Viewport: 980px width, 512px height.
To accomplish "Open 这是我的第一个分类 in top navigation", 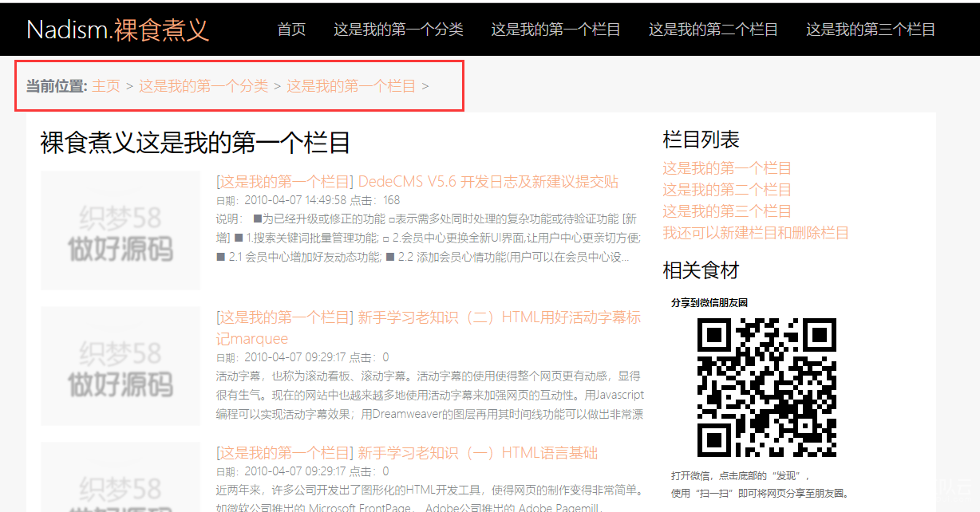I will pos(398,30).
